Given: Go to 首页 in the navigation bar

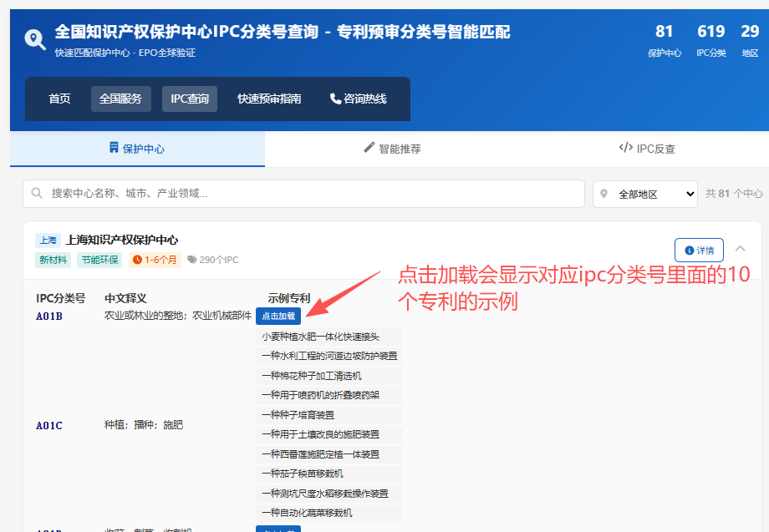Looking at the screenshot, I should [59, 99].
